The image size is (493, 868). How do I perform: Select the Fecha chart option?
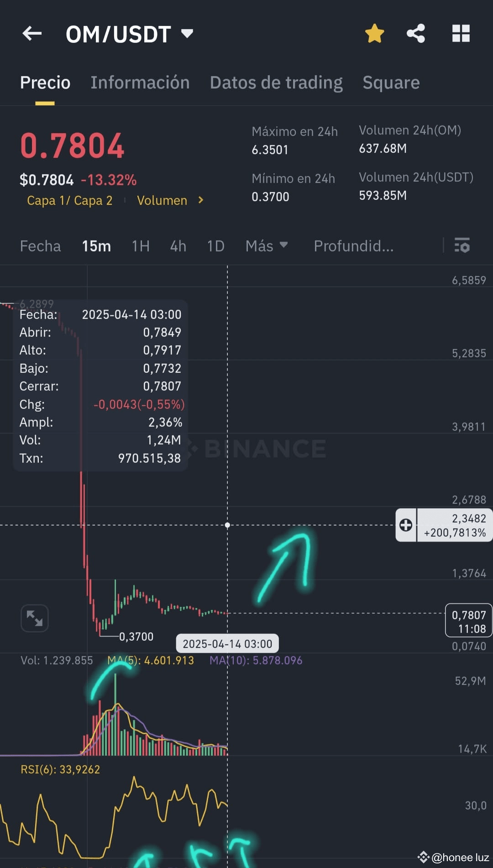[40, 246]
